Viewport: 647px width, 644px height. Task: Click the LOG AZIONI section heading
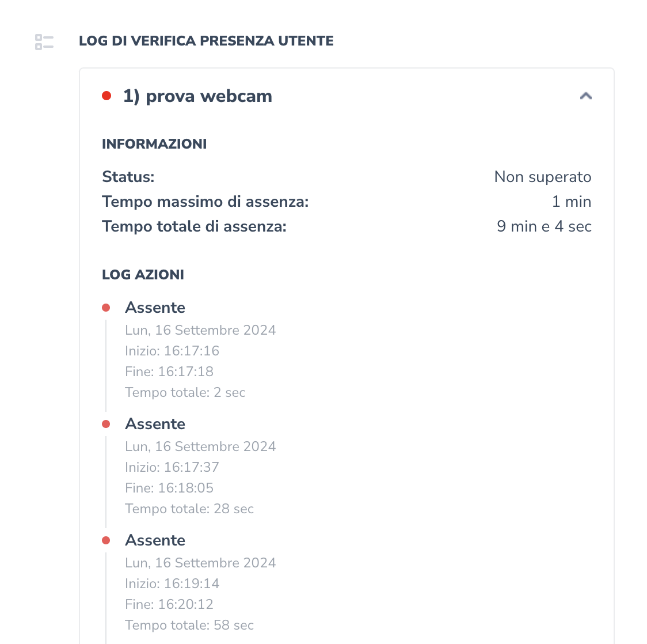point(143,275)
